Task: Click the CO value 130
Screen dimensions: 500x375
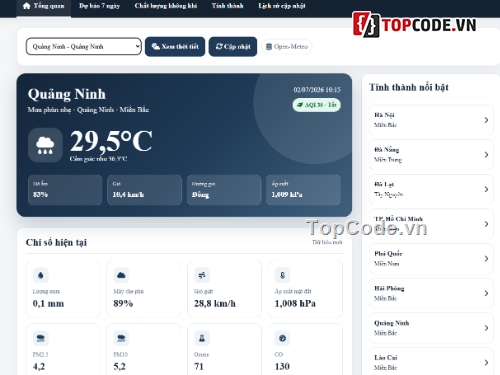Action: (x=282, y=367)
